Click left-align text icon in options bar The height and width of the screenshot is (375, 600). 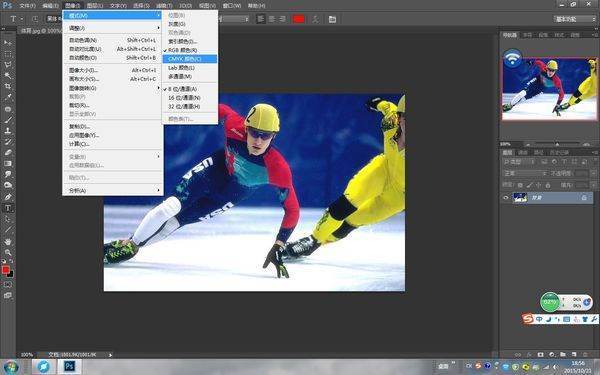pos(261,19)
